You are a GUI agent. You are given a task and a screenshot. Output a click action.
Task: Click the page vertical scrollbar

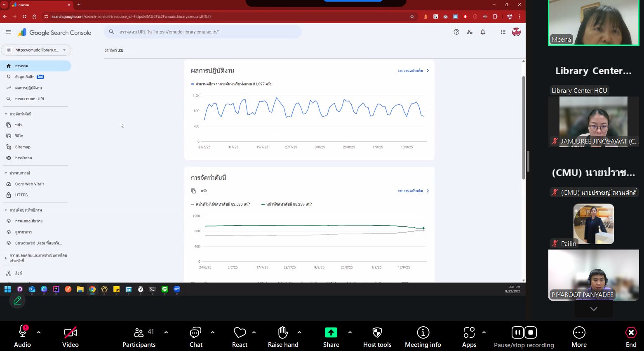(524, 128)
